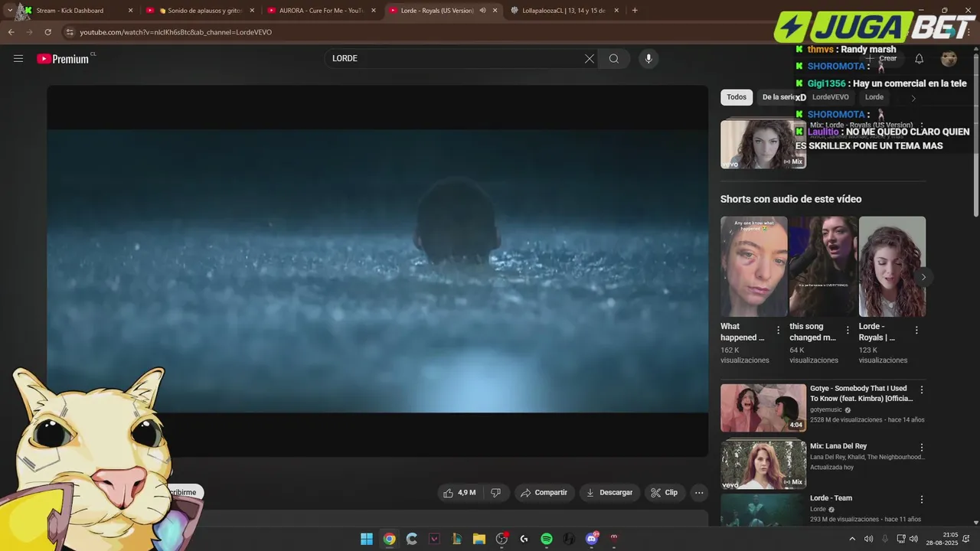The height and width of the screenshot is (551, 980).
Task: Open options for 'Lorde - Royals |' short
Action: tap(916, 331)
